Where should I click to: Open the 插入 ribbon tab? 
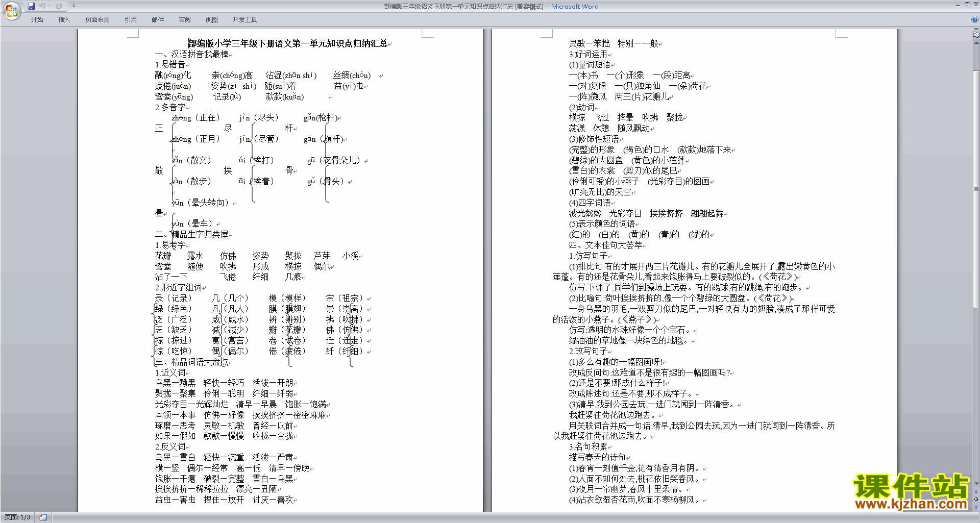[x=64, y=20]
